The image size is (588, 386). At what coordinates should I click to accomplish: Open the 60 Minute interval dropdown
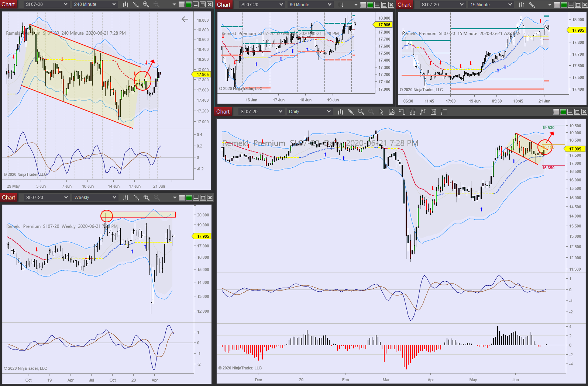(x=310, y=5)
